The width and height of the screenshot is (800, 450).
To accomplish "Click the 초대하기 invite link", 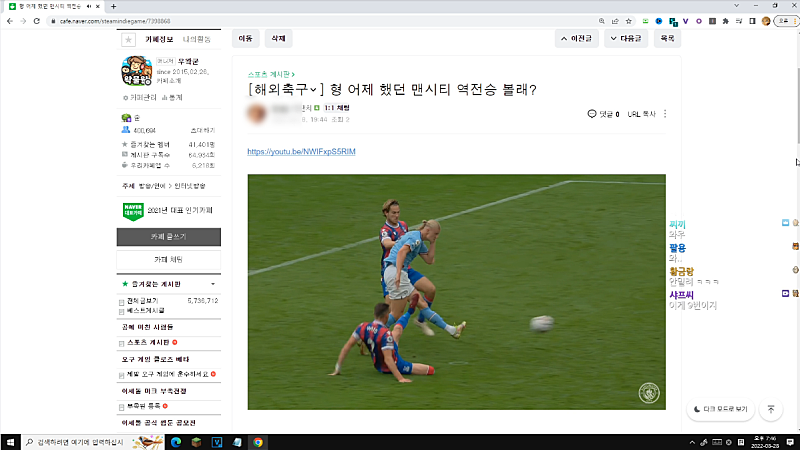I will (x=203, y=131).
